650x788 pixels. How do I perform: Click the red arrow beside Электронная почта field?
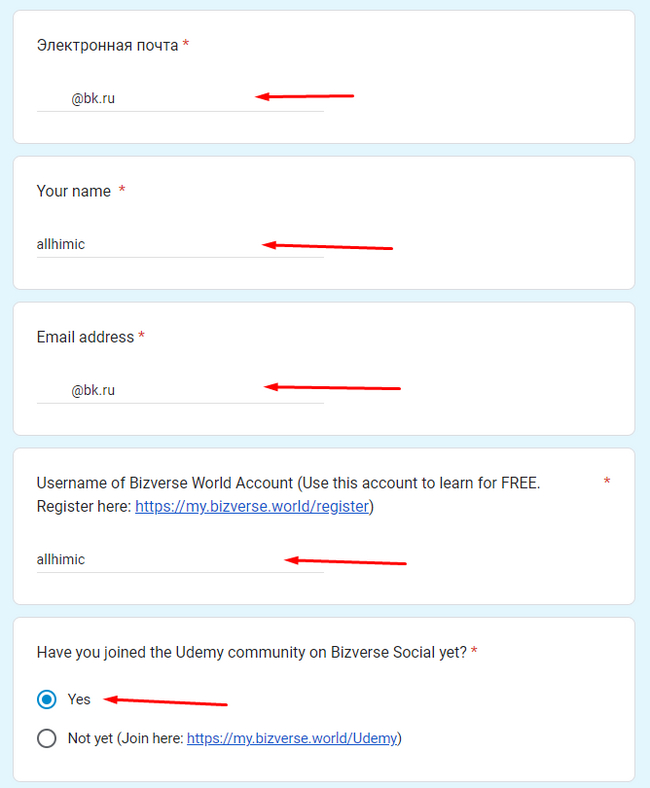(x=305, y=97)
